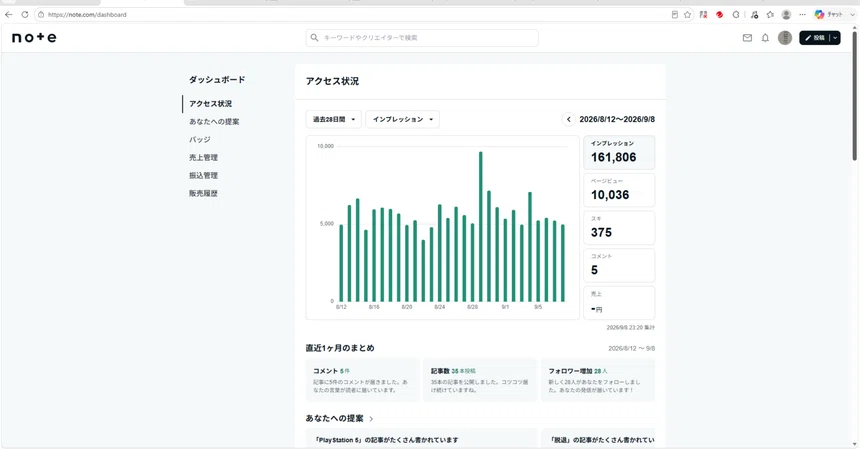This screenshot has height=450, width=860.
Task: Click the date range 2026/8/12〜2026/9/8 text
Action: 617,119
